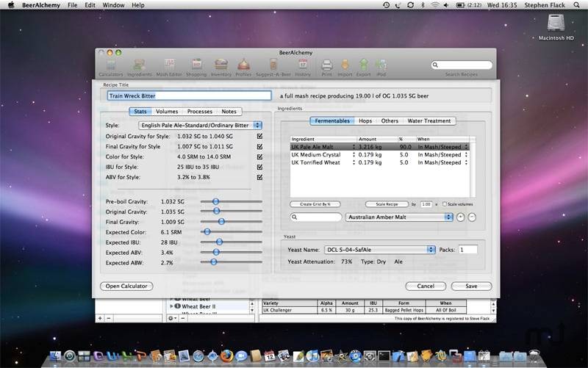This screenshot has width=588, height=368.
Task: Click the volume icon in menu bar
Action: coord(446,5)
